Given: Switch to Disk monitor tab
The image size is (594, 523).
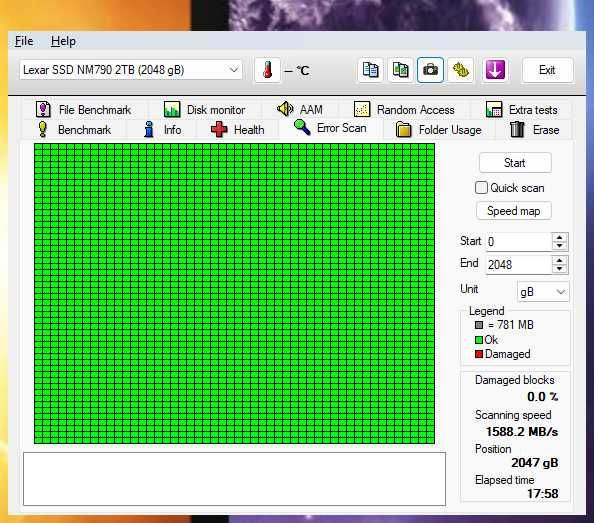Looking at the screenshot, I should (x=205, y=110).
